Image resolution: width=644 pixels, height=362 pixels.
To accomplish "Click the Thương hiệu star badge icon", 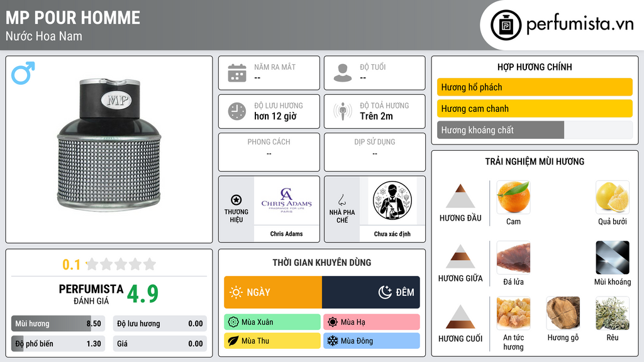I will (x=236, y=200).
